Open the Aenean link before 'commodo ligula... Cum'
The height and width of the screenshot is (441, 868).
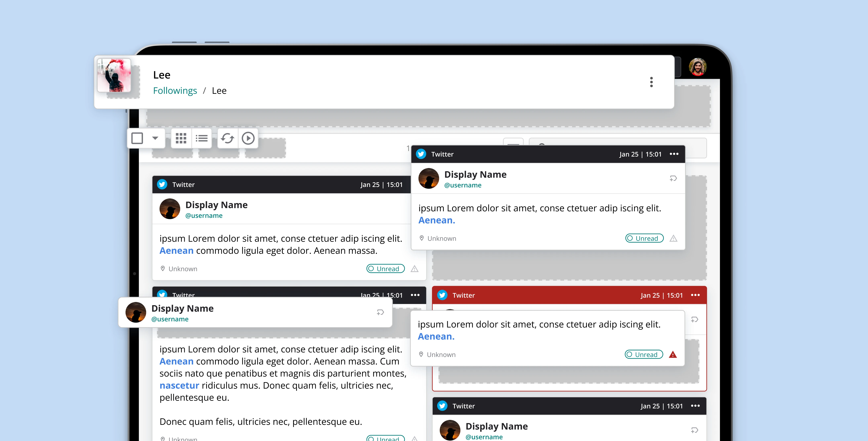[177, 361]
